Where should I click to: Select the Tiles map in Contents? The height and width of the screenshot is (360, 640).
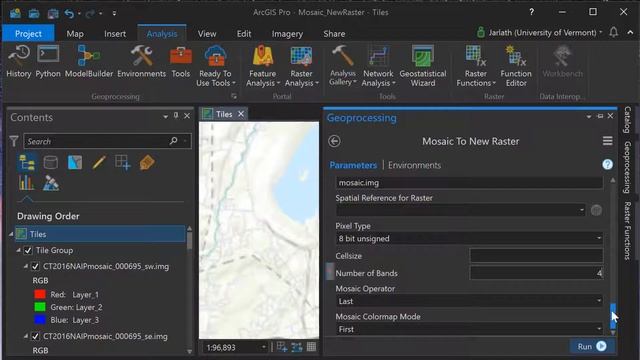[100, 234]
